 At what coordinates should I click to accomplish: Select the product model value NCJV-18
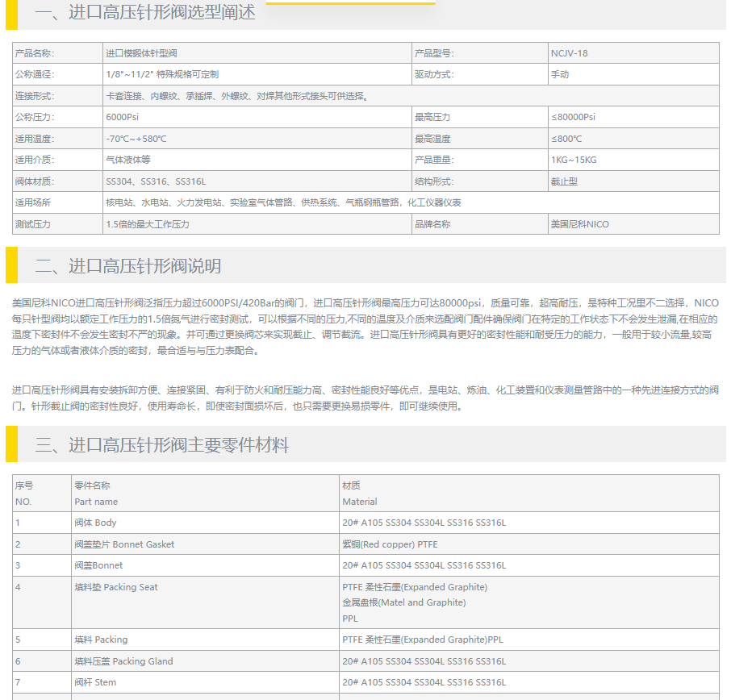pyautogui.click(x=569, y=53)
